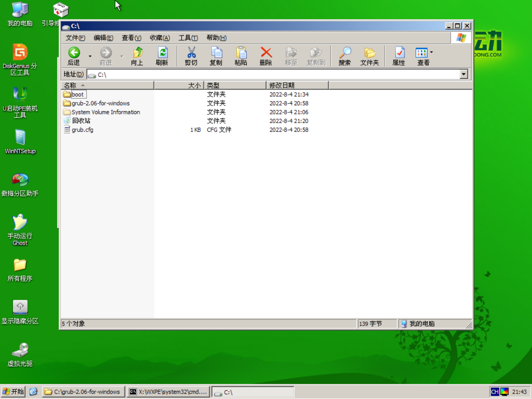
Task: Expand the 后退 history dropdown arrow
Action: coord(90,56)
